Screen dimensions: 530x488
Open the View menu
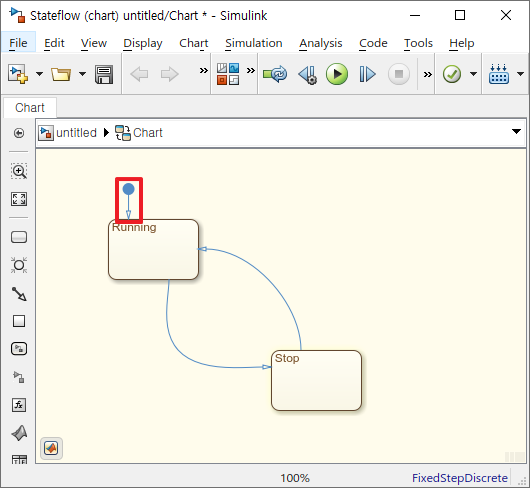pyautogui.click(x=94, y=43)
